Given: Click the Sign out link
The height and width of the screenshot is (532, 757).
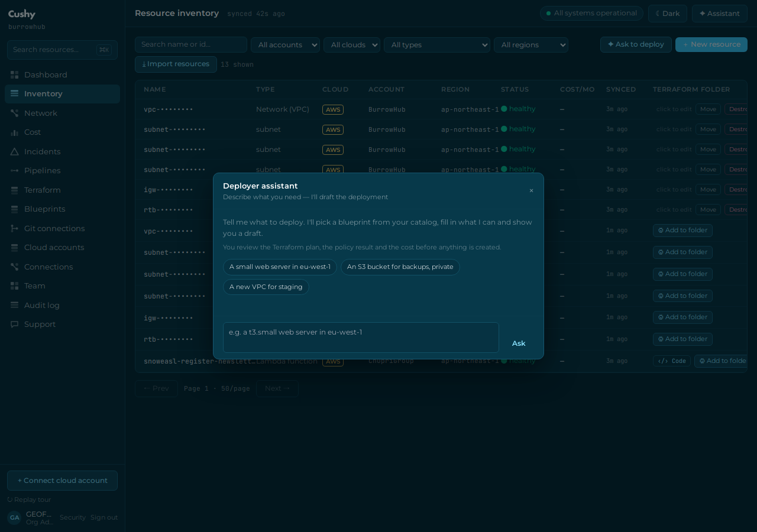Looking at the screenshot, I should click(104, 518).
